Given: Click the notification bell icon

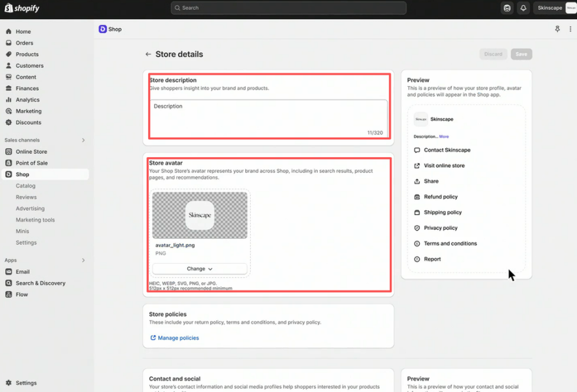Looking at the screenshot, I should click(x=523, y=8).
